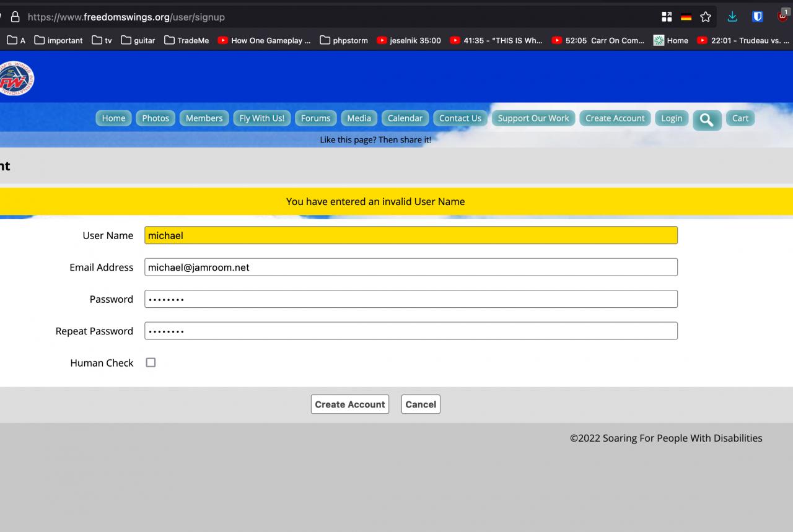Focus the Email Address field
The image size is (793, 532).
click(x=411, y=268)
